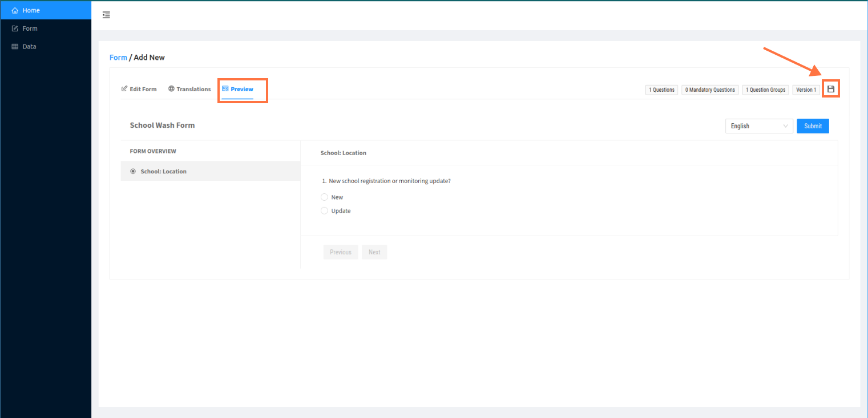Select School: Location radio in form overview
Image resolution: width=868 pixels, height=418 pixels.
[133, 171]
